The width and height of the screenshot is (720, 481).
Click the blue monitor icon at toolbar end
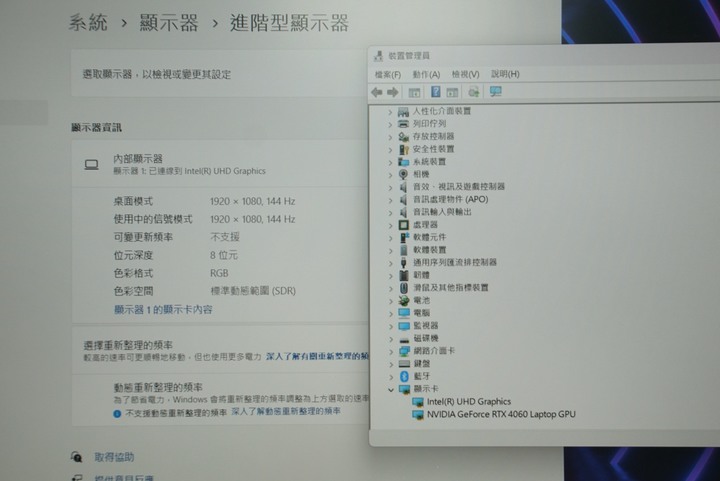495,92
